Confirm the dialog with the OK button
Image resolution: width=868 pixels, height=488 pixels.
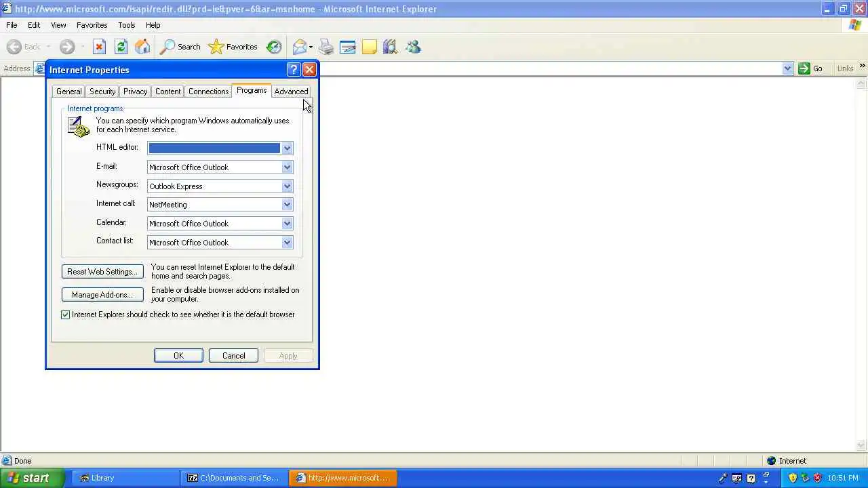click(178, 356)
